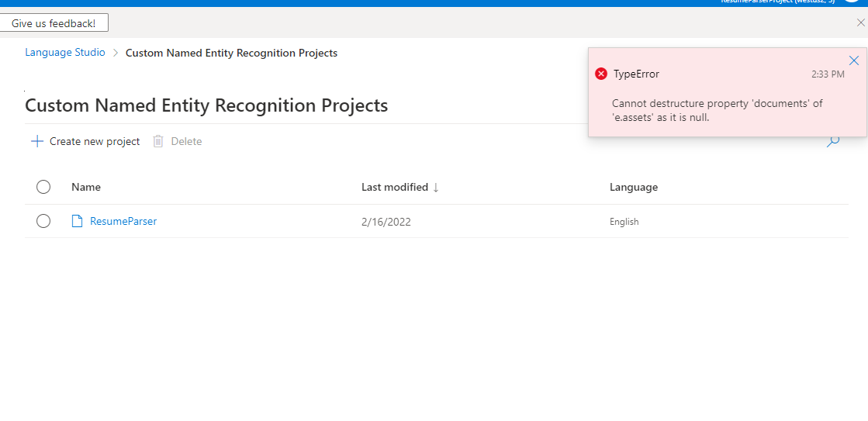
Task: Click the plus icon for new project
Action: pyautogui.click(x=37, y=141)
